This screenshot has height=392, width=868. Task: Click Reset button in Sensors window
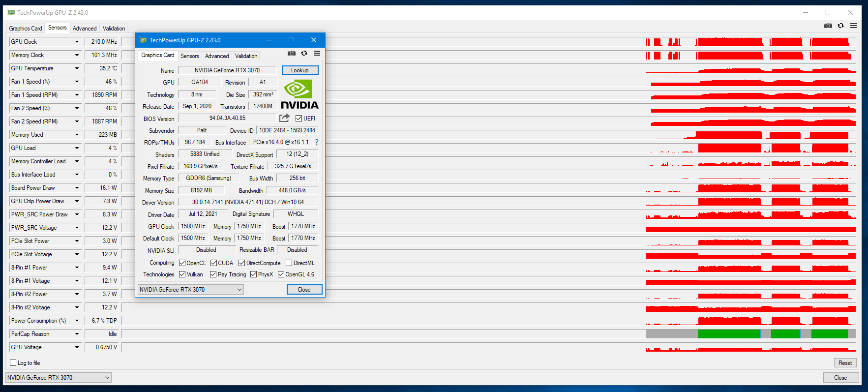click(x=845, y=363)
